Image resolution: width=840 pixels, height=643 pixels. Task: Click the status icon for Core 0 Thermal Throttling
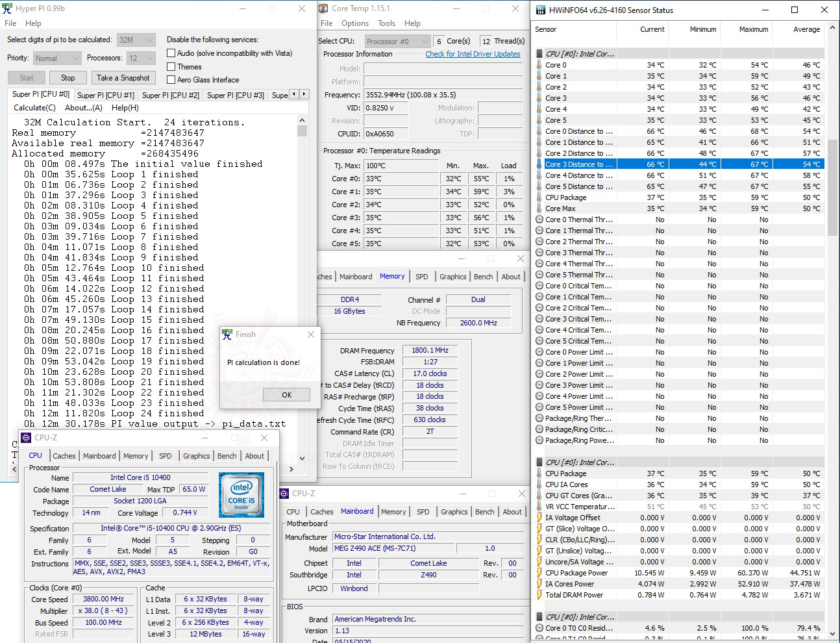[x=539, y=220]
